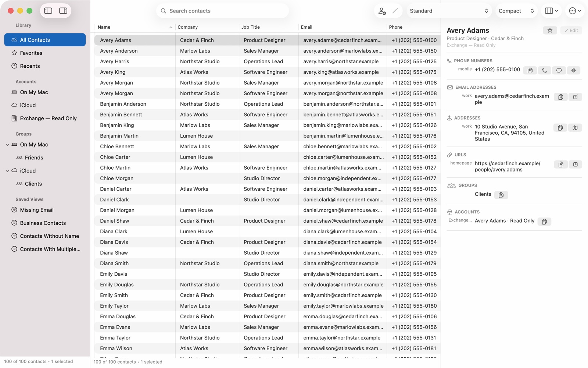Screen dimensions: 588x368
Task: Open the Standard view dropdown
Action: pos(449,11)
